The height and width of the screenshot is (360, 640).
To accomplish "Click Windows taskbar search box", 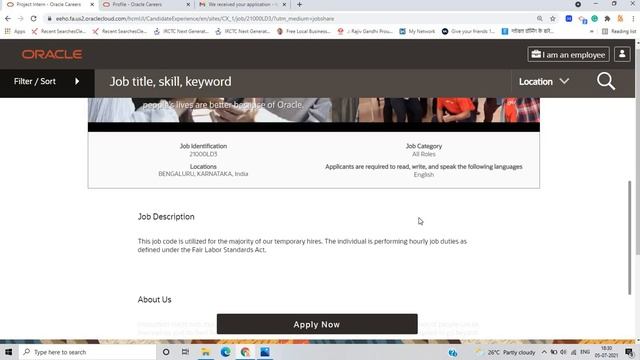I will pos(87,352).
